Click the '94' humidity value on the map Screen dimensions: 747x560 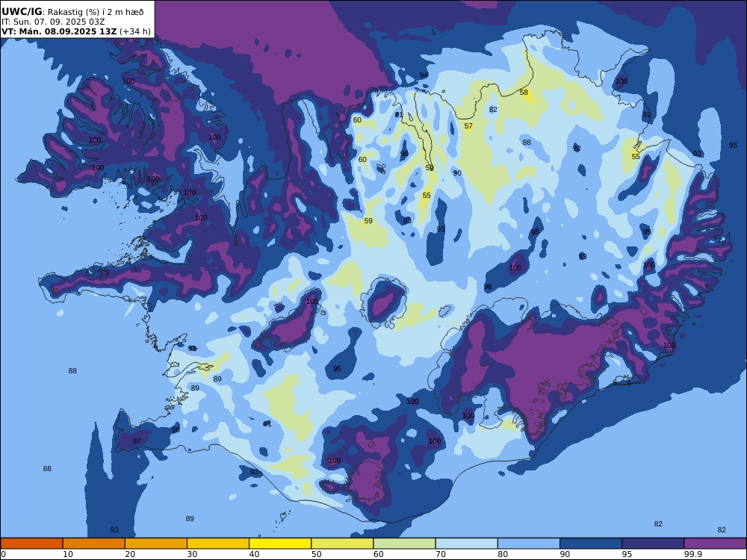[x=424, y=75]
